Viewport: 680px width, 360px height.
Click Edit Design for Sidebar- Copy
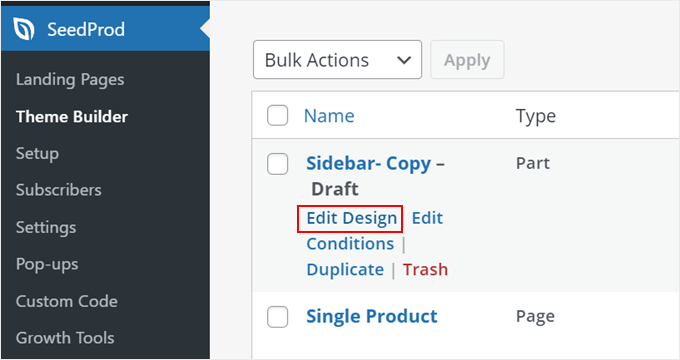[351, 218]
